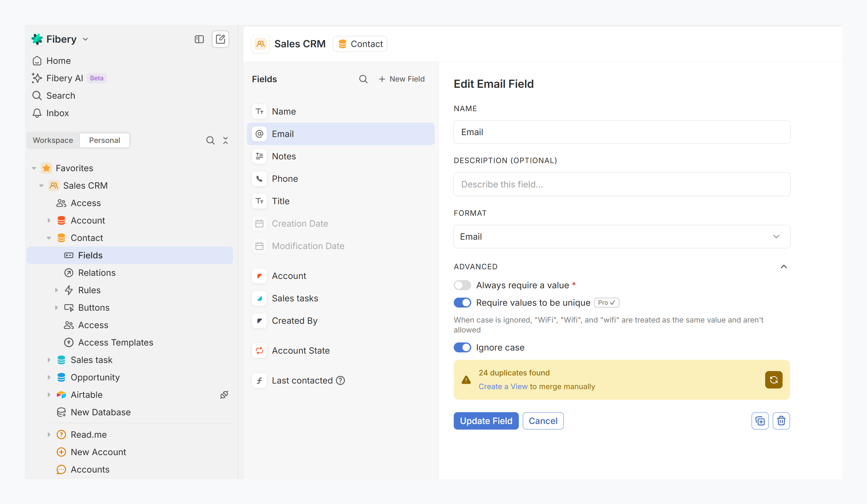The width and height of the screenshot is (867, 504).
Task: Click the Phone field icon
Action: click(259, 179)
